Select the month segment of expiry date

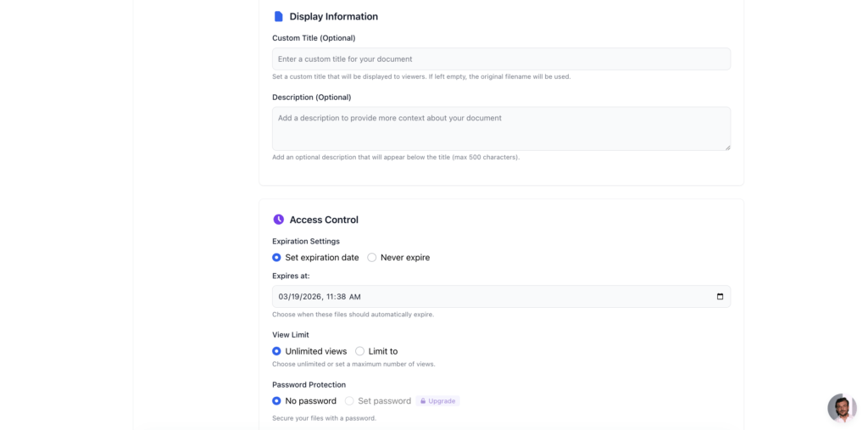[283, 297]
